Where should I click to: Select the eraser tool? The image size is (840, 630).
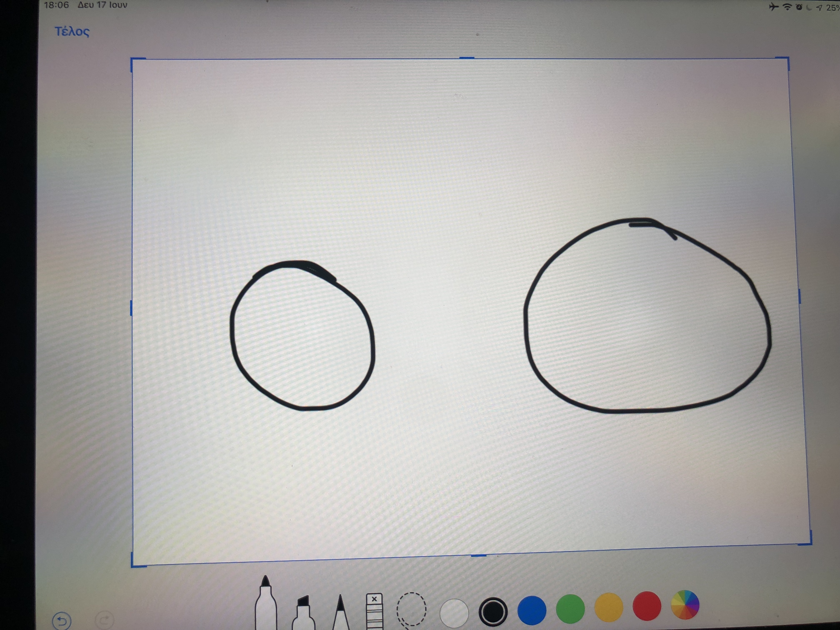coord(374,611)
